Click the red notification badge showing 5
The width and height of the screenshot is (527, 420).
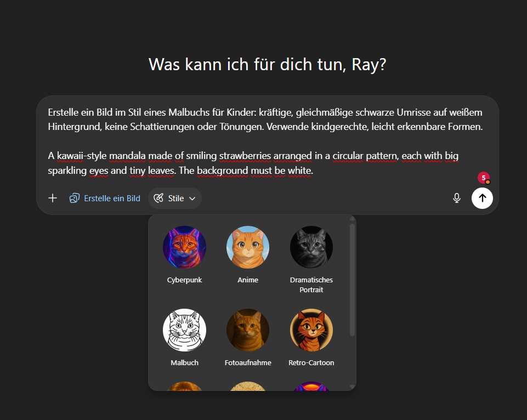(x=484, y=178)
